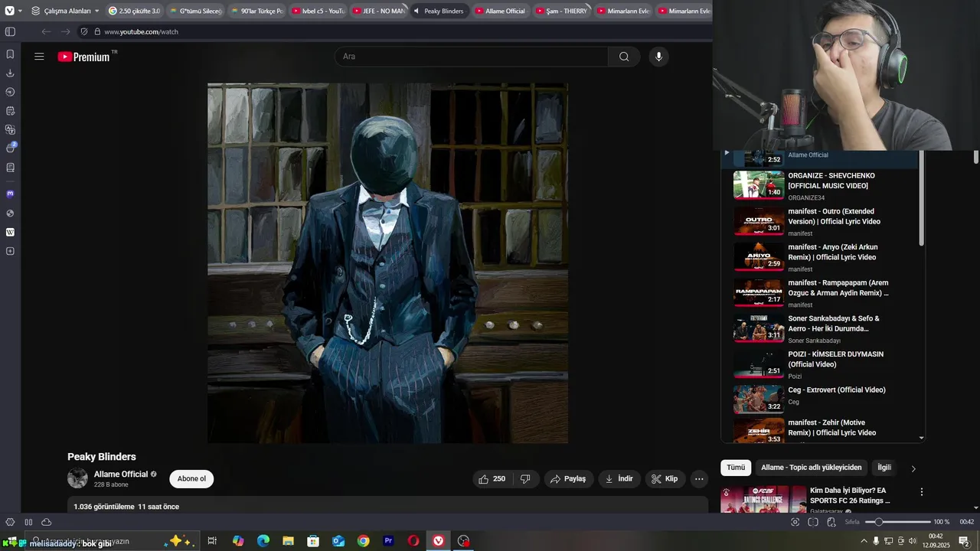Switch to the Şam - THIERRY tab

[x=560, y=11]
